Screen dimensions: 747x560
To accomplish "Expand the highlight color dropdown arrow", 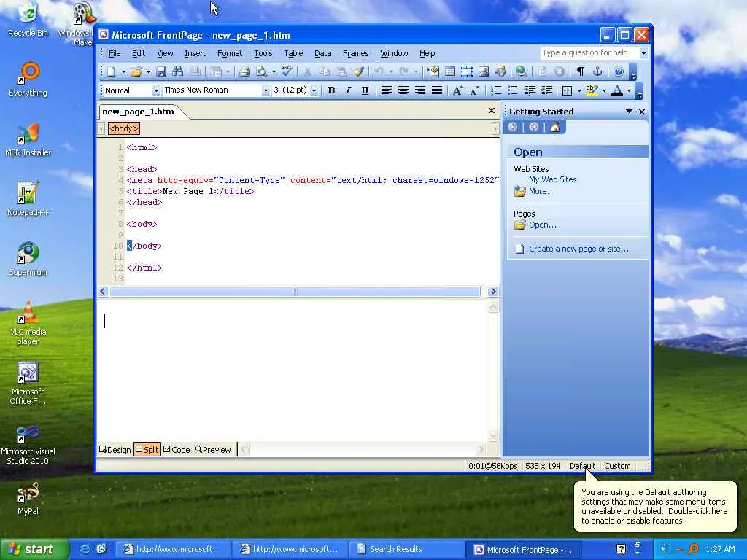I will (x=604, y=90).
